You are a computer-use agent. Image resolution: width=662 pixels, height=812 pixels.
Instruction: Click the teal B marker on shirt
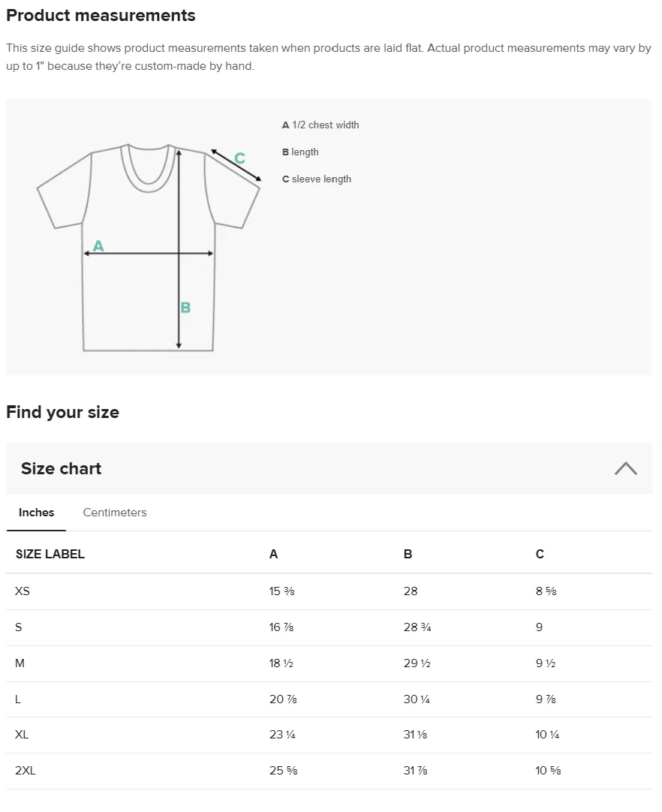point(185,308)
